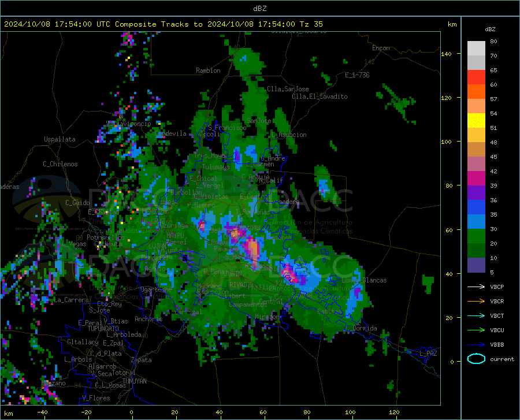520x420 pixels.
Task: Click the Potrerillos map label
Action: tap(106, 237)
